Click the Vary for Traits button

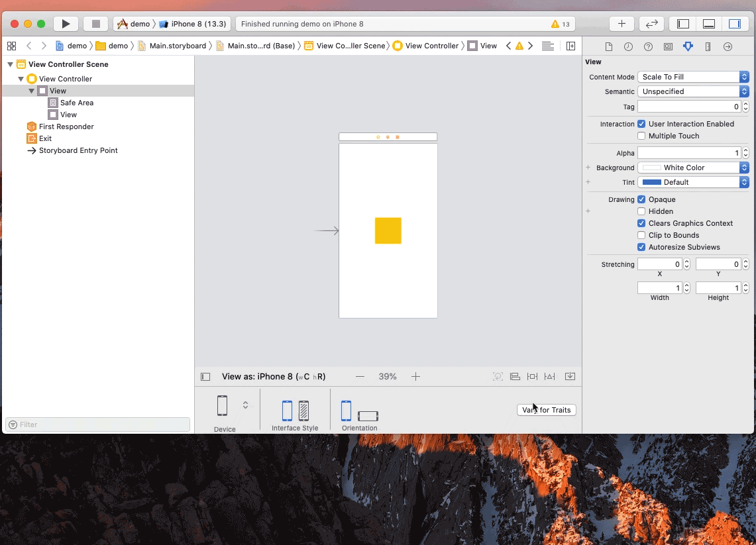546,410
